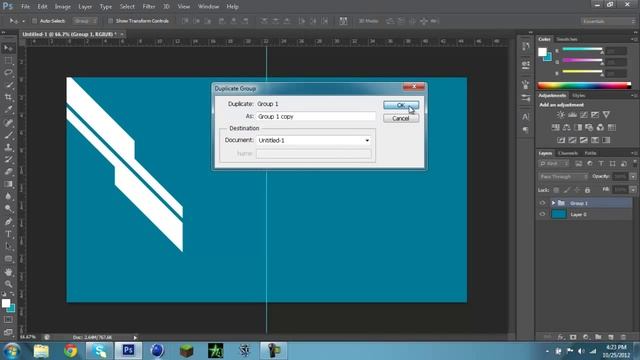The width and height of the screenshot is (640, 360).
Task: Select the Path Selection tool
Action: 8,247
